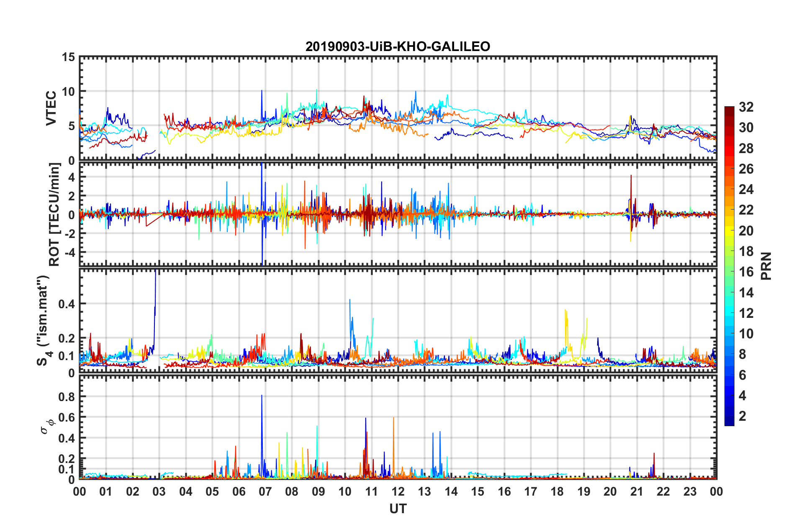Click colorbar tick label 8
This screenshot has height=532, width=796.
pyautogui.click(x=742, y=354)
